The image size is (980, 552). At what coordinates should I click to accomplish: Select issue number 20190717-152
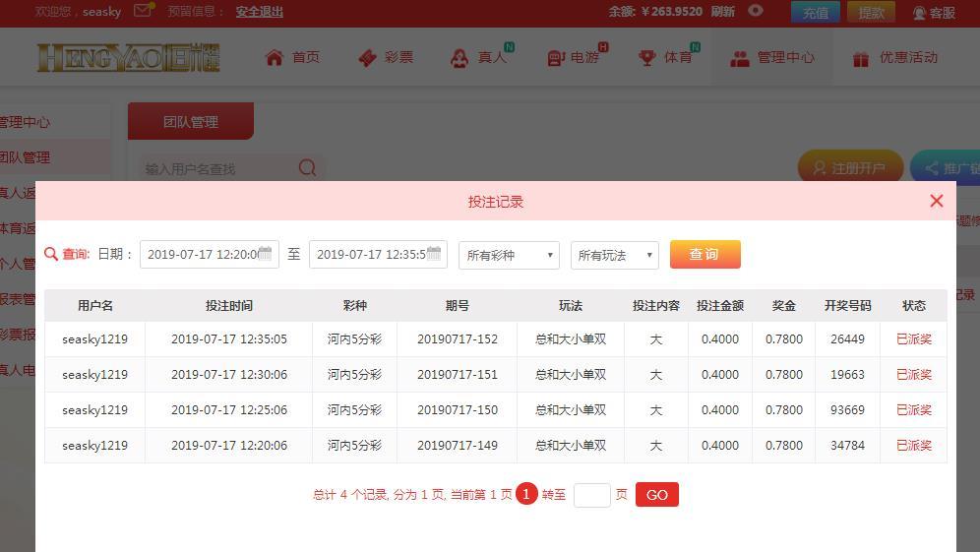[x=458, y=339]
